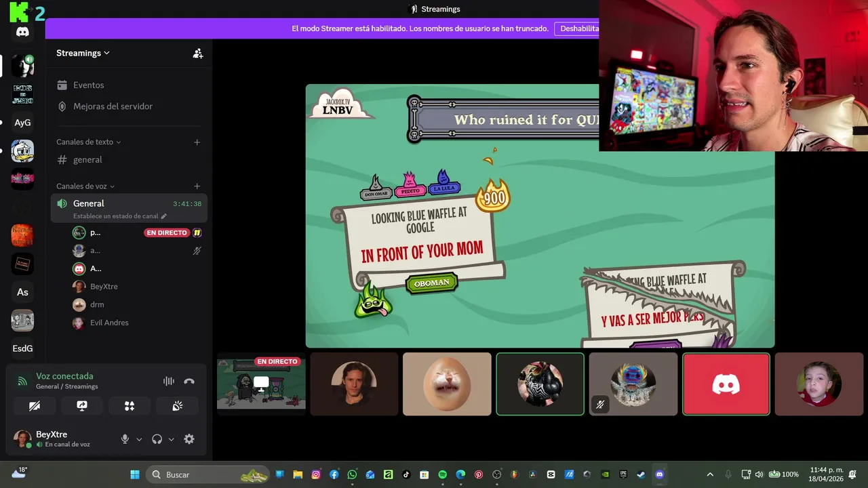Open microphone input options arrow

click(139, 439)
